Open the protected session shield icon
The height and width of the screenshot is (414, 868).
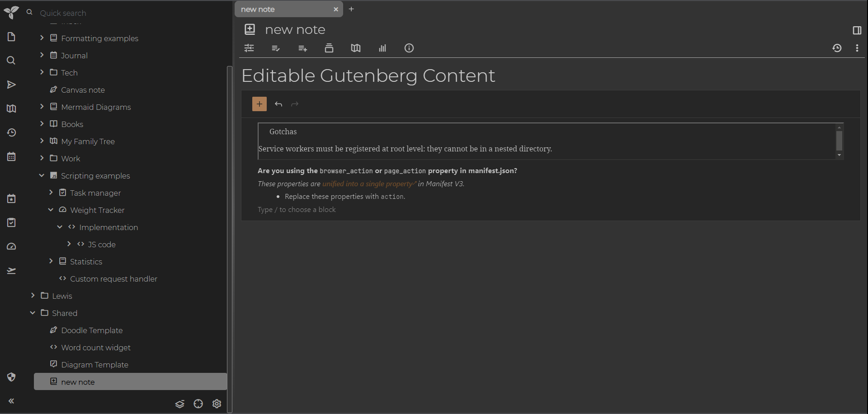point(11,377)
